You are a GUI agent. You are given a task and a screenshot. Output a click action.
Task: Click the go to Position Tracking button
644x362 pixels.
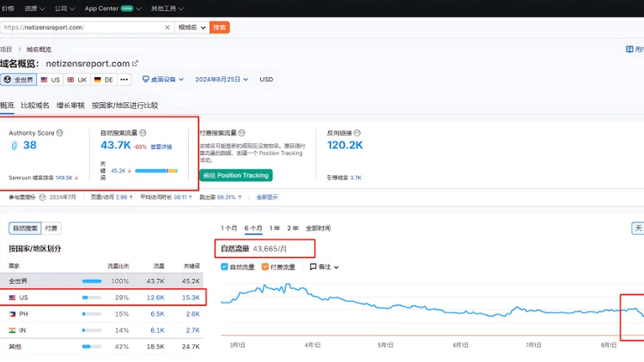pyautogui.click(x=236, y=175)
